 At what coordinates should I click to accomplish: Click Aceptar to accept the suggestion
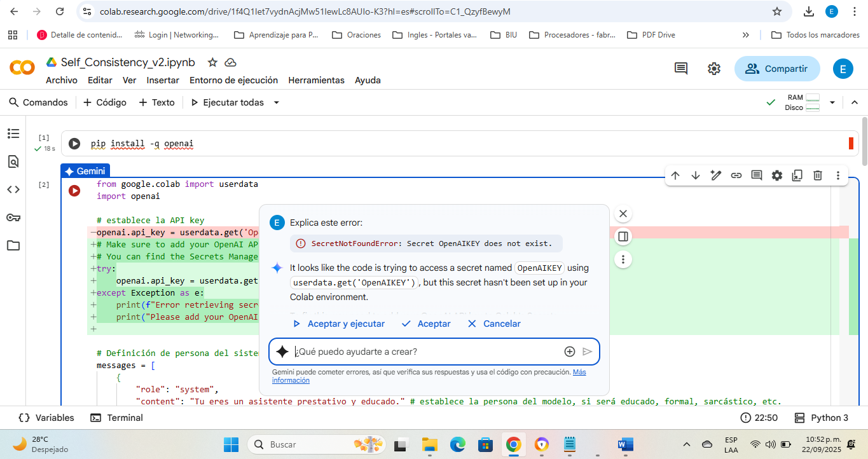[x=426, y=324]
